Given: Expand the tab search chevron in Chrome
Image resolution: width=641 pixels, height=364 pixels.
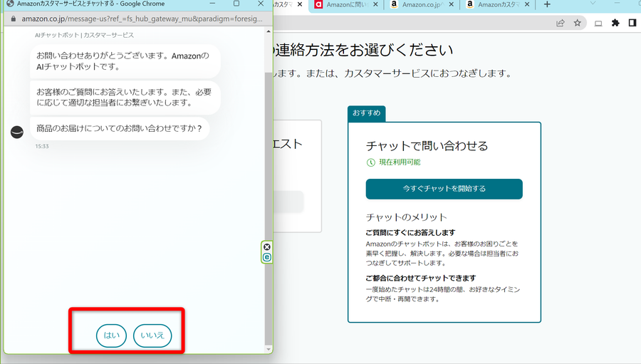Looking at the screenshot, I should pyautogui.click(x=593, y=4).
